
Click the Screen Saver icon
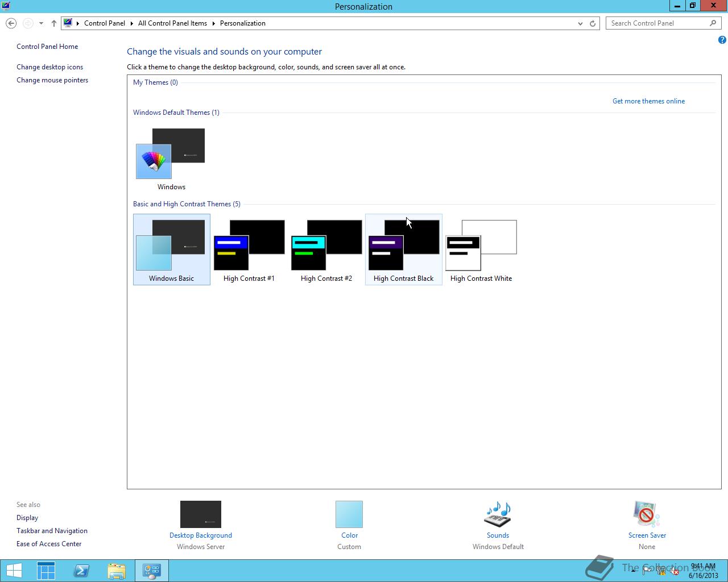647,514
